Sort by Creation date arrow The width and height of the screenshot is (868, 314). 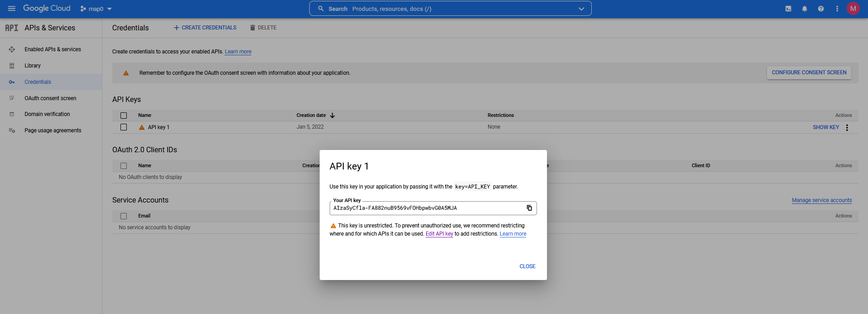332,116
